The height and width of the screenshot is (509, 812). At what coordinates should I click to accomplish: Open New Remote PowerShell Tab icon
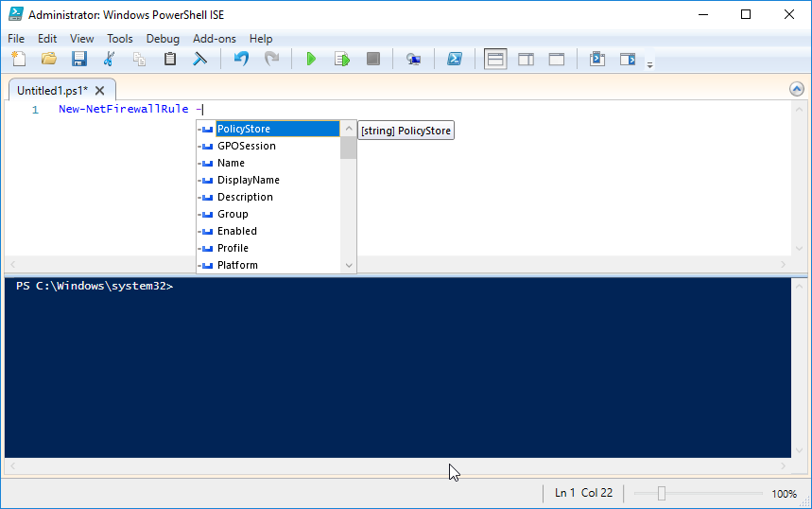[413, 59]
